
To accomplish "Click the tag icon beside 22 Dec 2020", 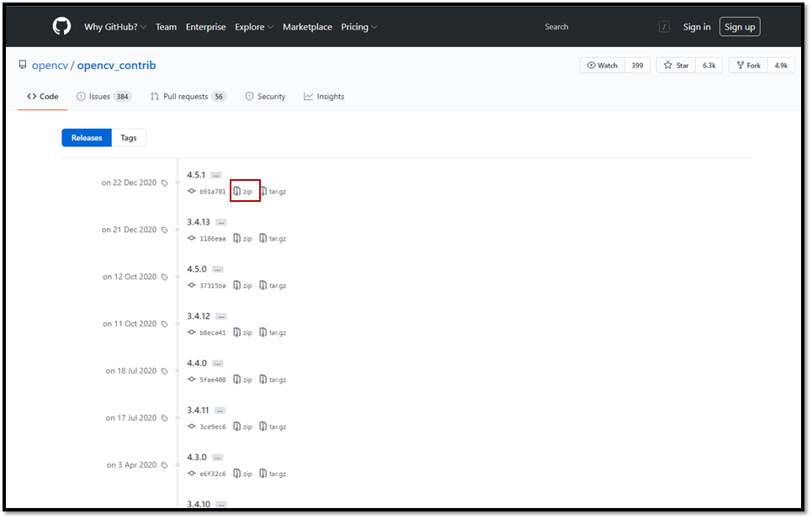I will 165,183.
